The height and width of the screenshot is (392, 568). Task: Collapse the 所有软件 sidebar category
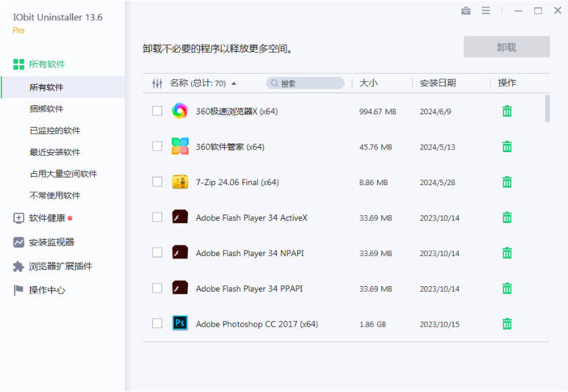coord(46,64)
